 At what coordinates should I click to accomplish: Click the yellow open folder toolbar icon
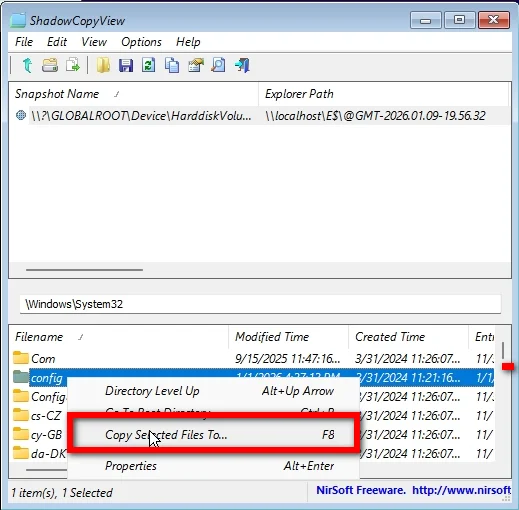[x=103, y=65]
